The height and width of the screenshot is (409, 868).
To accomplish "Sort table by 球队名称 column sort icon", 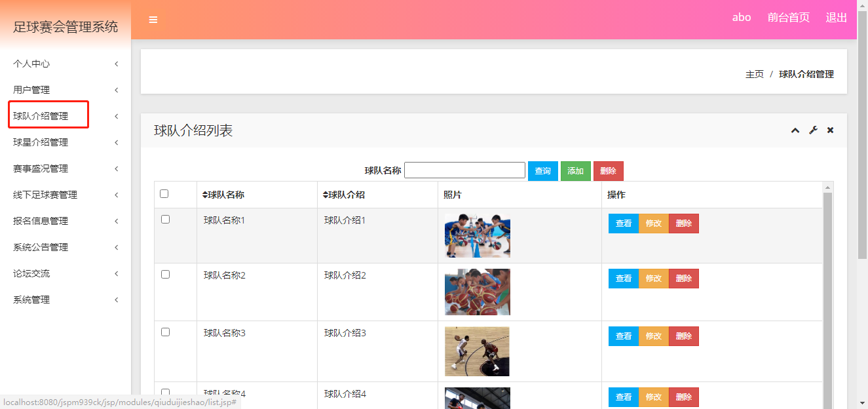I will [x=205, y=195].
